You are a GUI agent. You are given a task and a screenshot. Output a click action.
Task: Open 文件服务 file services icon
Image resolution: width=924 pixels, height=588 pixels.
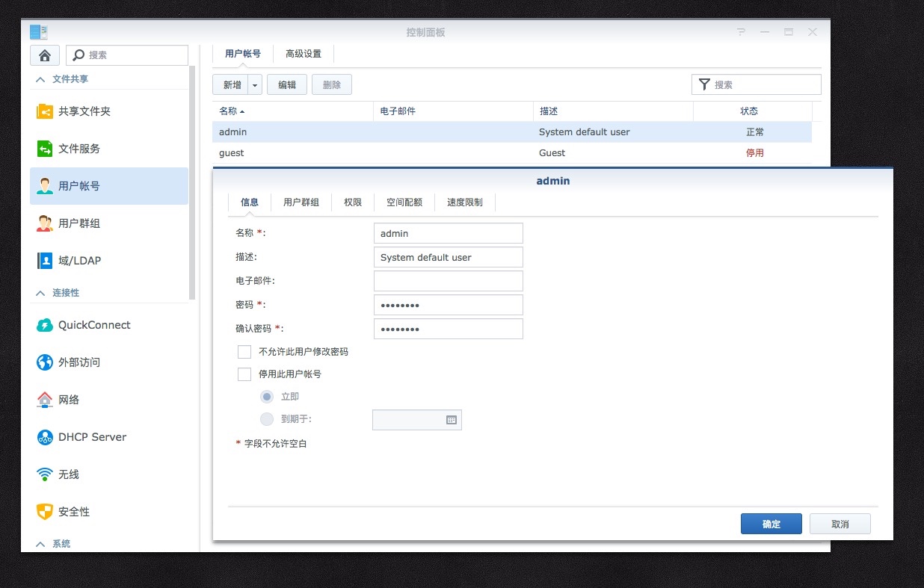45,149
